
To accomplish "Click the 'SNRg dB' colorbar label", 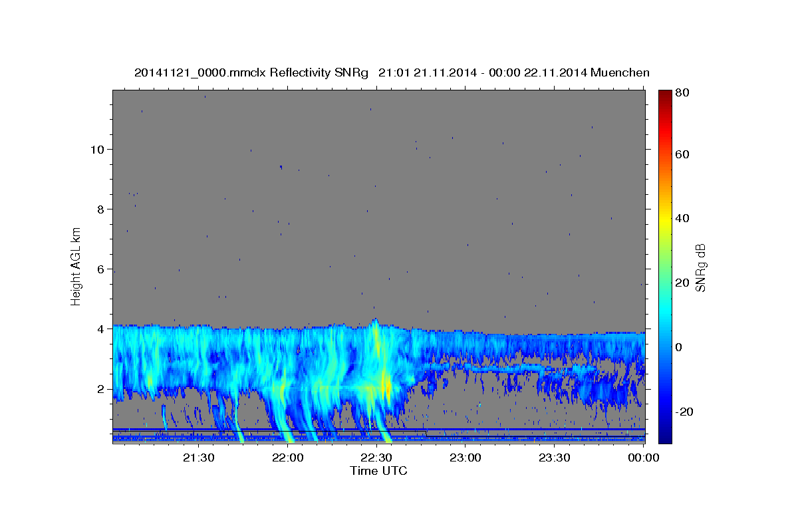I will click(700, 267).
